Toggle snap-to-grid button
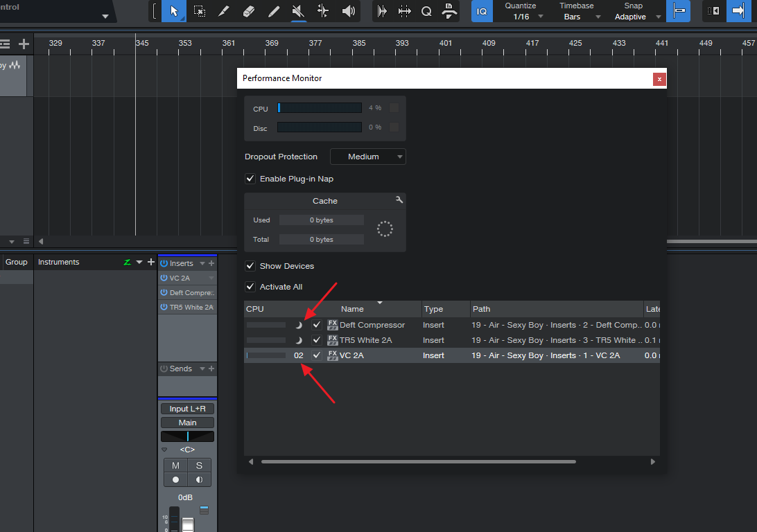The width and height of the screenshot is (757, 532). pos(678,11)
